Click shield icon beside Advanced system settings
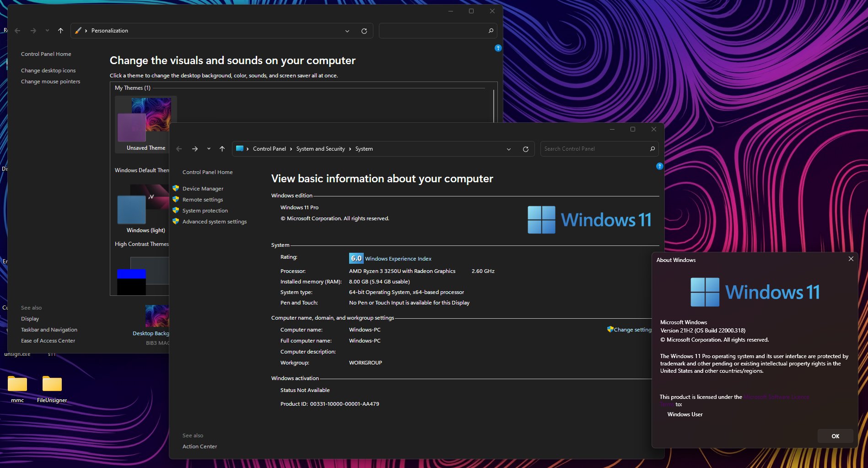Image resolution: width=868 pixels, height=468 pixels. click(176, 221)
